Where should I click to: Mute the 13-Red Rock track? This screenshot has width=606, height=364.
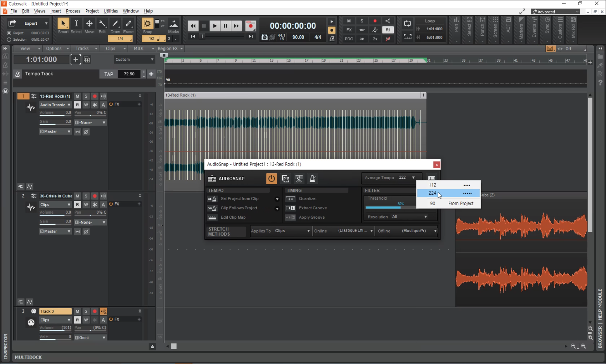78,97
